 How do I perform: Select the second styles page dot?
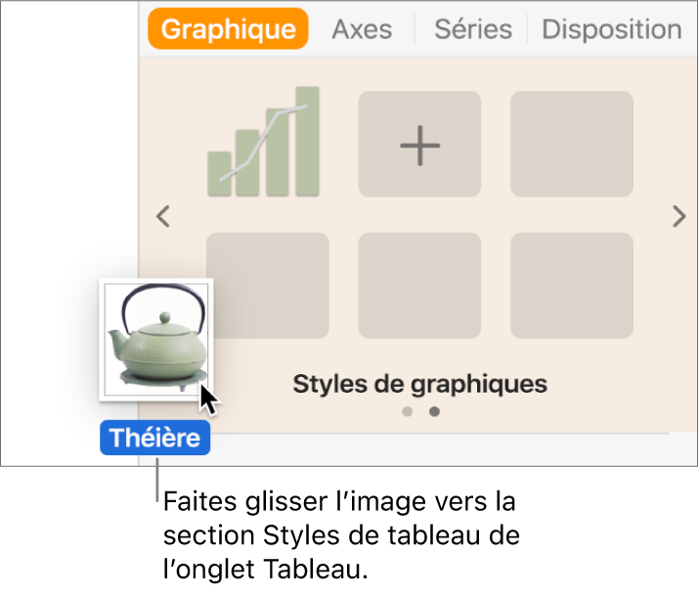point(435,412)
